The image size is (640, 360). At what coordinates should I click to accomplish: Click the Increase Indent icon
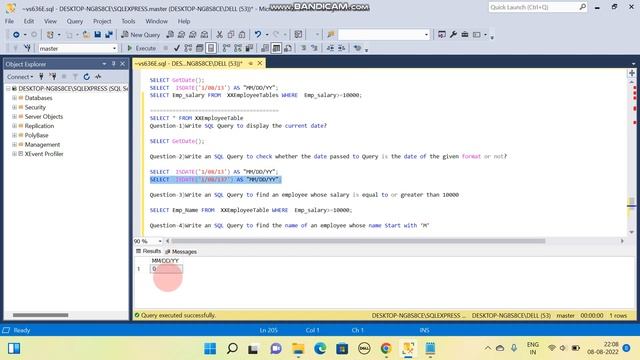(342, 48)
